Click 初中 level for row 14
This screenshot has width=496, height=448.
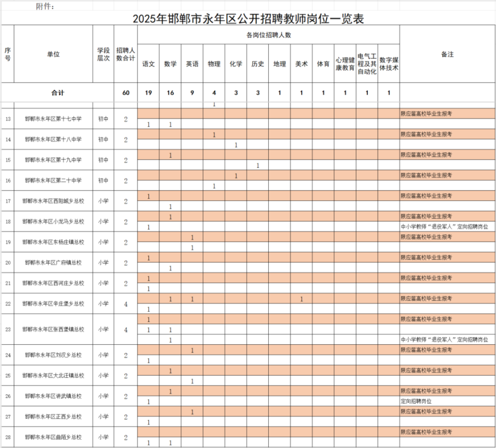coord(103,139)
